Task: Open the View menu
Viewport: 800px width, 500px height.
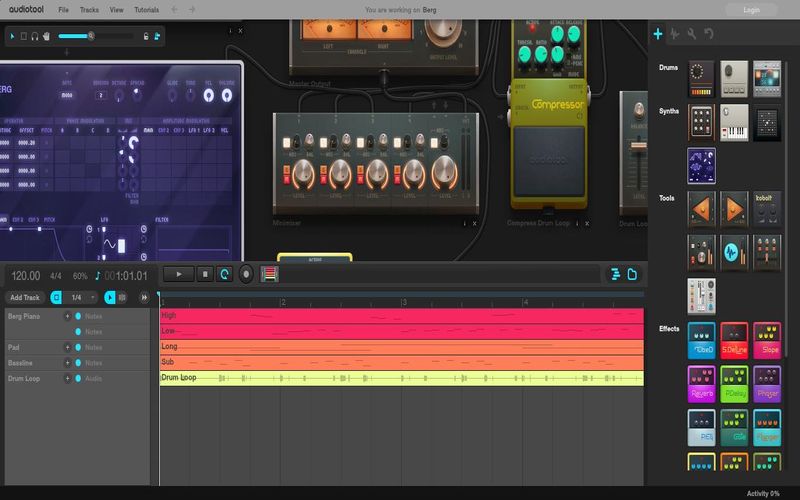Action: 116,10
